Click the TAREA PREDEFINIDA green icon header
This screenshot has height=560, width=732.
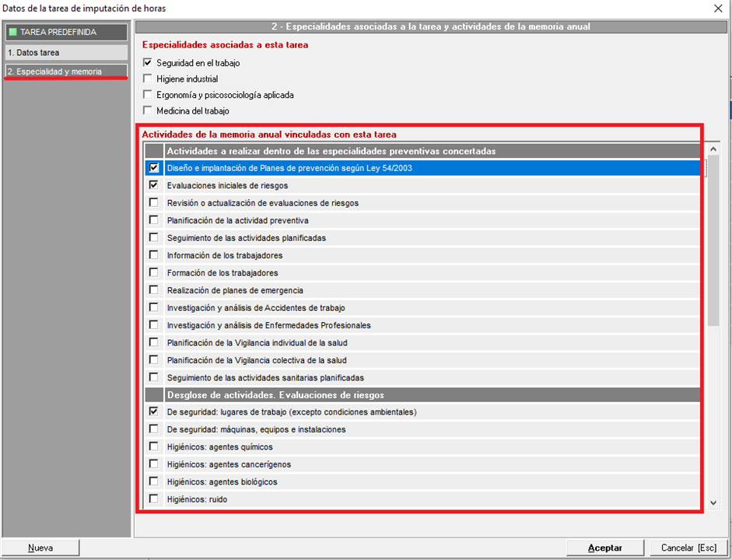(x=65, y=33)
